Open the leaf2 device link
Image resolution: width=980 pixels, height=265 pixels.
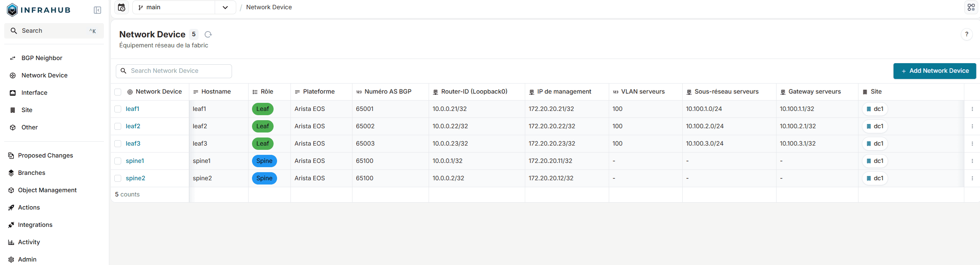133,126
